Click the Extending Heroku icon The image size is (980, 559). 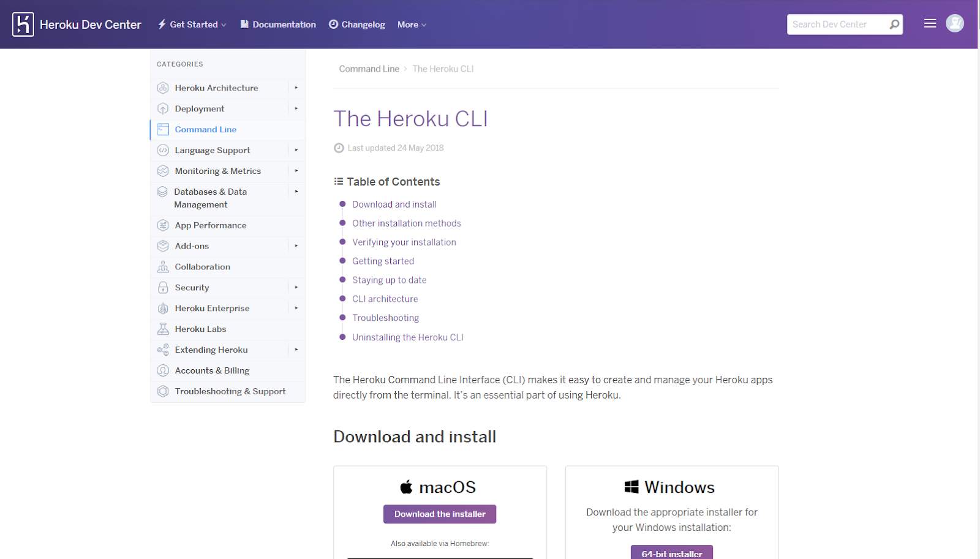(x=163, y=350)
